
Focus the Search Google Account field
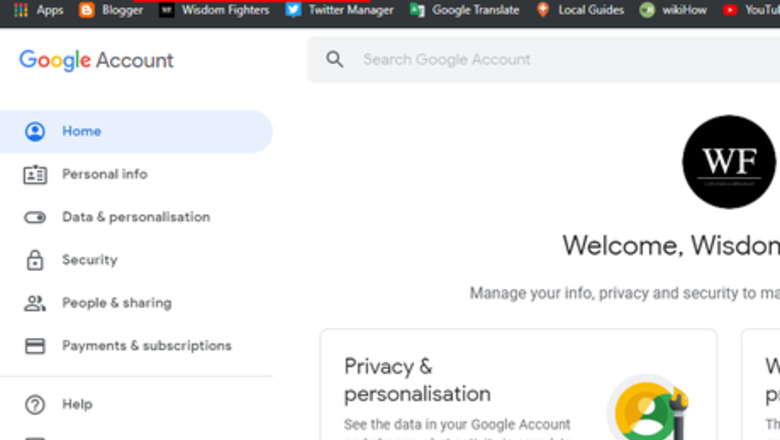543,60
